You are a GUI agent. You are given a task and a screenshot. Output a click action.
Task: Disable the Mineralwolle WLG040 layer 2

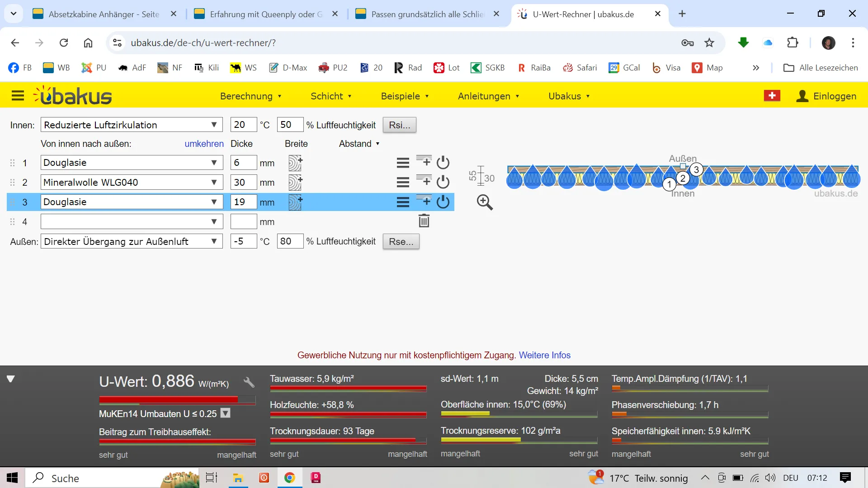tap(443, 182)
